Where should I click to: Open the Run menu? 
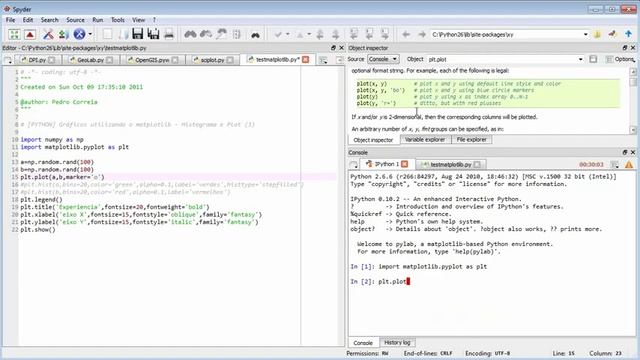(98, 20)
